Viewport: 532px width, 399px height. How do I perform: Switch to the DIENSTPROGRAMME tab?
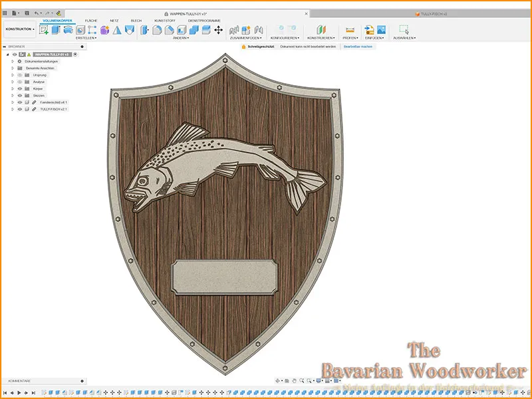pos(204,21)
